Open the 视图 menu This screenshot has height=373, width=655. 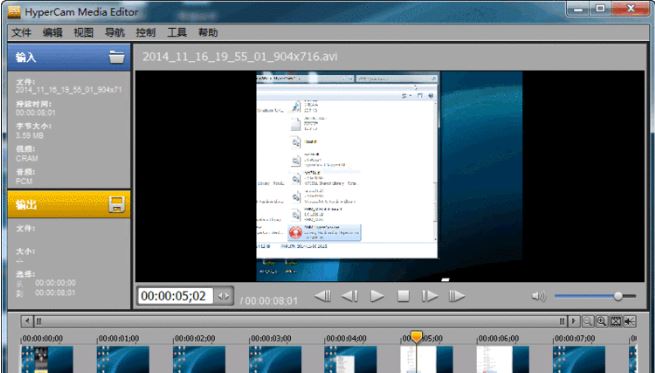click(x=84, y=33)
